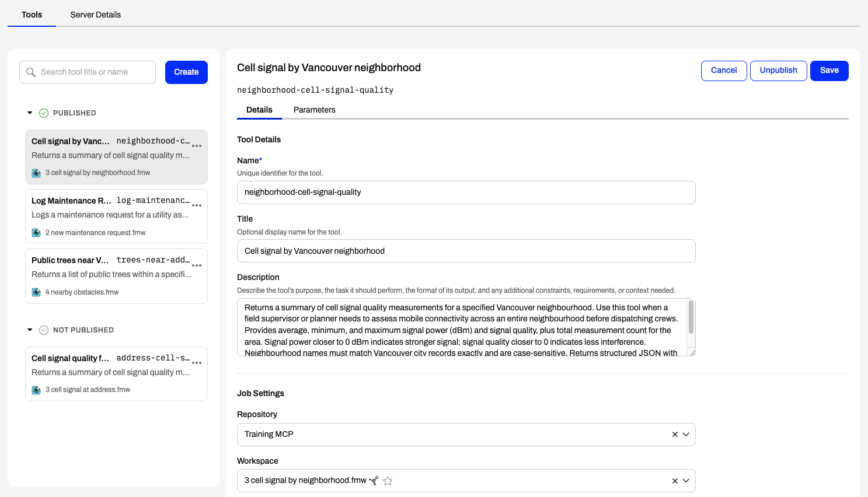
Task: Switch to the Tools tab
Action: 32,15
